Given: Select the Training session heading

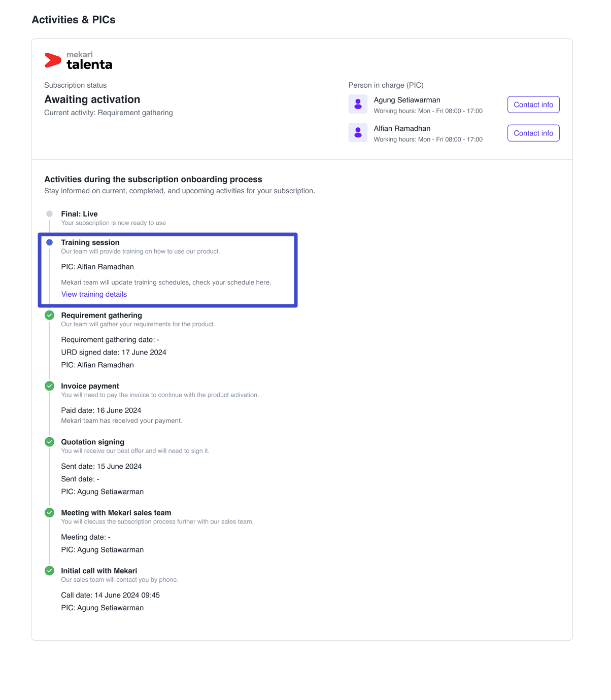Looking at the screenshot, I should [x=90, y=242].
